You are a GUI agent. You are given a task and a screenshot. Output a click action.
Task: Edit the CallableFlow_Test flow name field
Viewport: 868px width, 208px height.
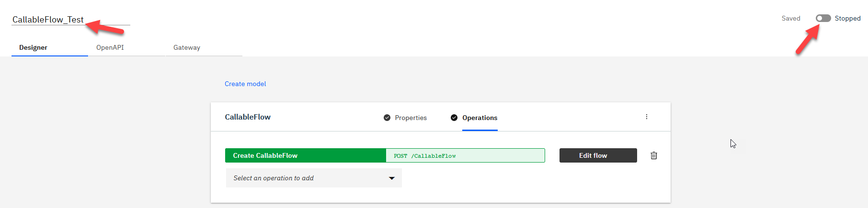pos(48,20)
